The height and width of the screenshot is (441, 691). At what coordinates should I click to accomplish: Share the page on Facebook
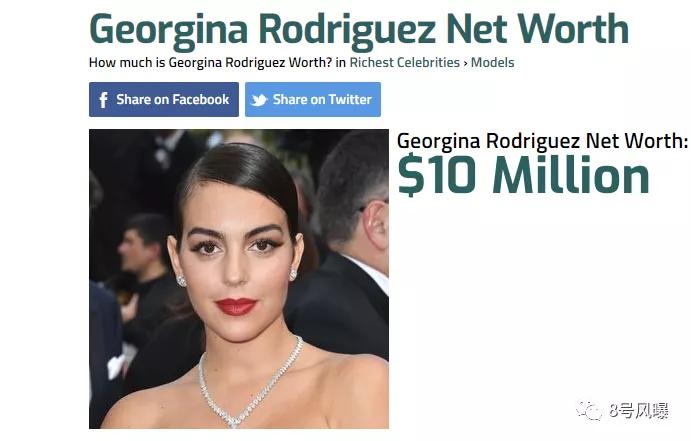[164, 100]
